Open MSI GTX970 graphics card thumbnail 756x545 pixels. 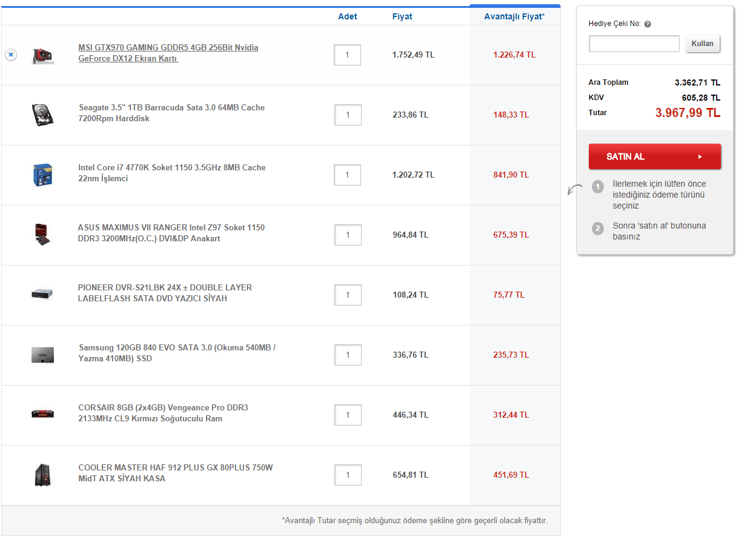pos(42,55)
